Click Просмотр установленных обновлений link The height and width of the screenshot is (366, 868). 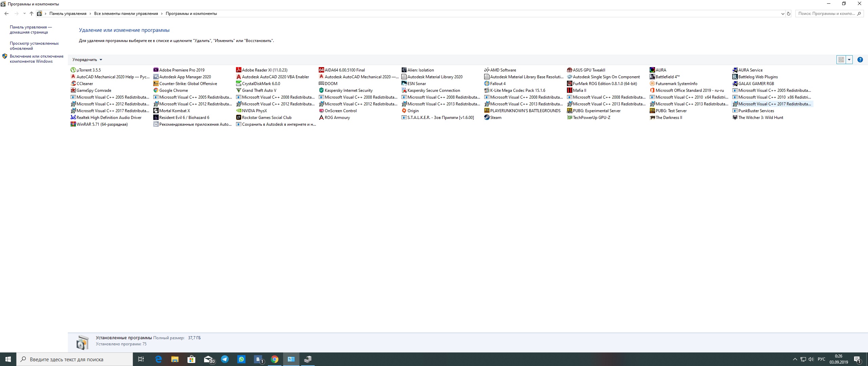pyautogui.click(x=31, y=46)
